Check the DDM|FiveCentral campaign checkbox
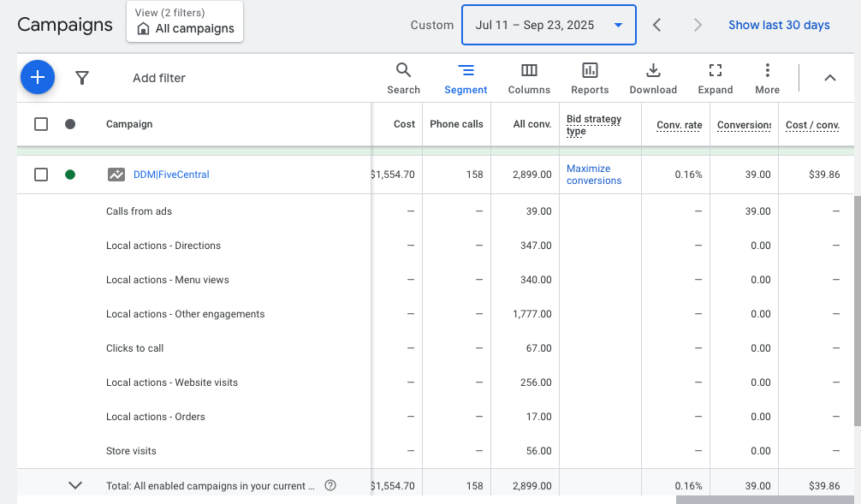Image resolution: width=861 pixels, height=504 pixels. click(x=41, y=175)
